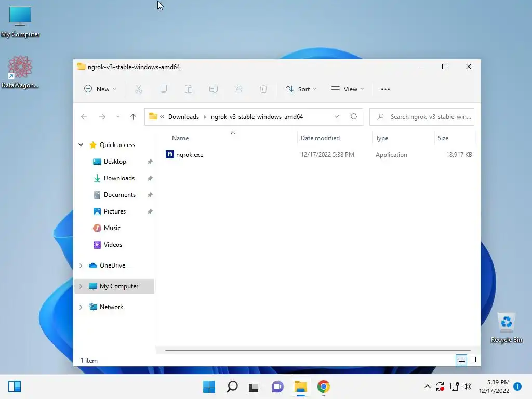This screenshot has height=399, width=532.
Task: Show hidden system tray icons
Action: tap(428, 387)
